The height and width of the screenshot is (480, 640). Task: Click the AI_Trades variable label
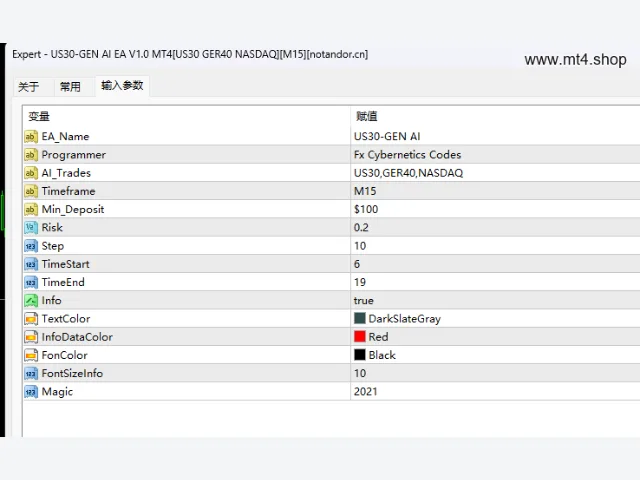coord(66,173)
